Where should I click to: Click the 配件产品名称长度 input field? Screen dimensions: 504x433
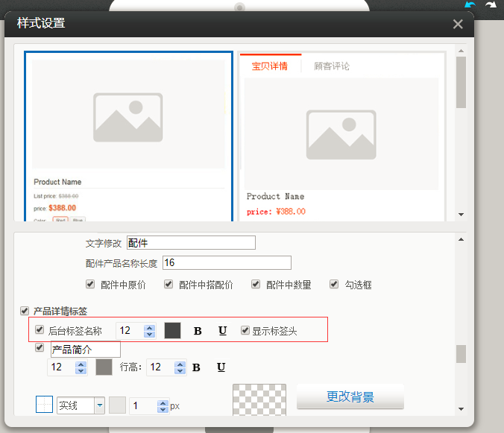click(226, 262)
